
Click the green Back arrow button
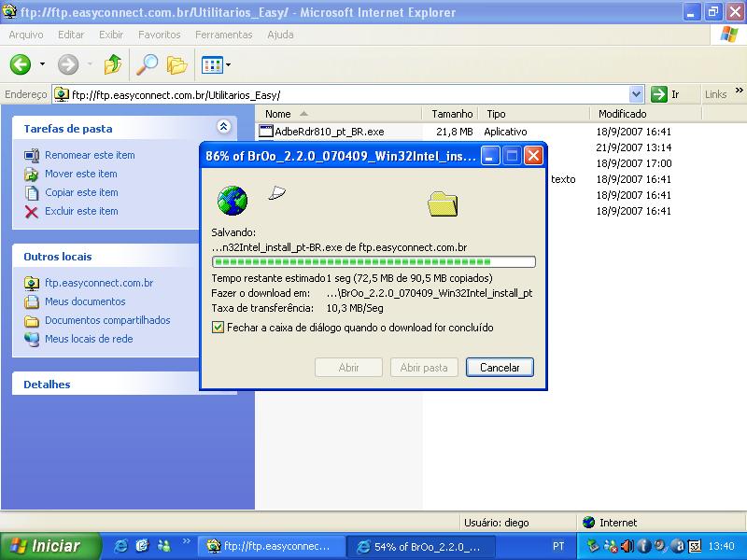(x=21, y=64)
